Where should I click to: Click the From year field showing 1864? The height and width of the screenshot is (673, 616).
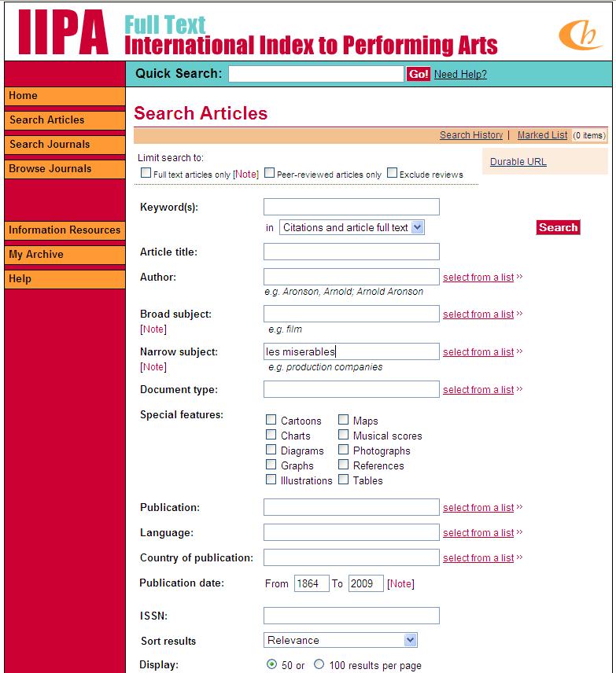[312, 583]
